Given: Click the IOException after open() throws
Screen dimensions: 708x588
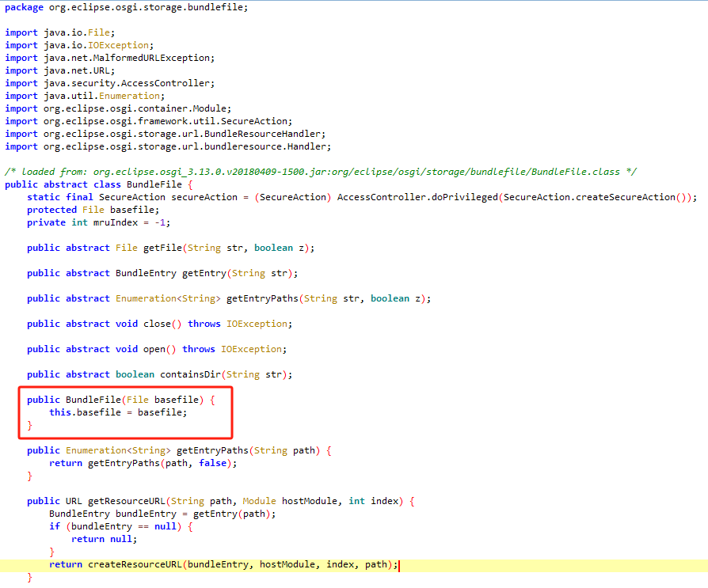Looking at the screenshot, I should click(252, 348).
